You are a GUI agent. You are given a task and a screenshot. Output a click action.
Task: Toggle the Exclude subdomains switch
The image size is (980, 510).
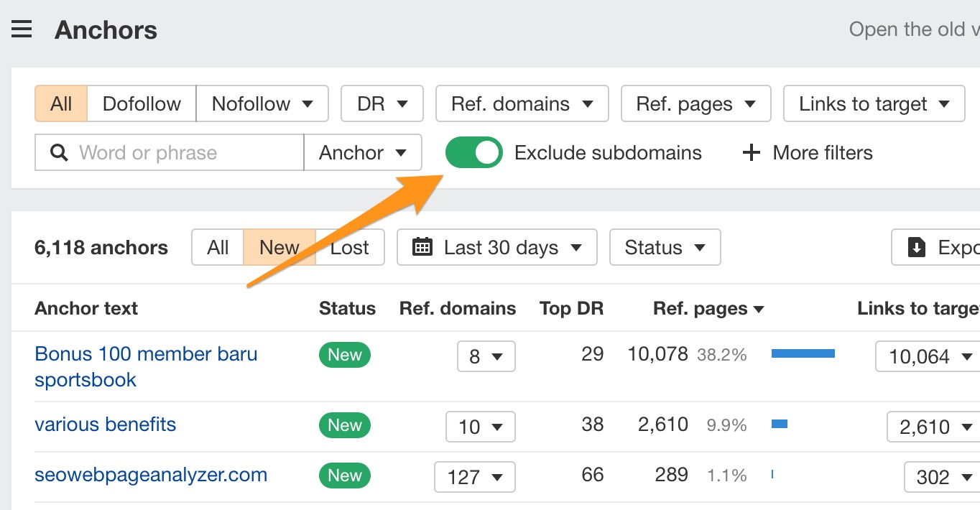473,153
